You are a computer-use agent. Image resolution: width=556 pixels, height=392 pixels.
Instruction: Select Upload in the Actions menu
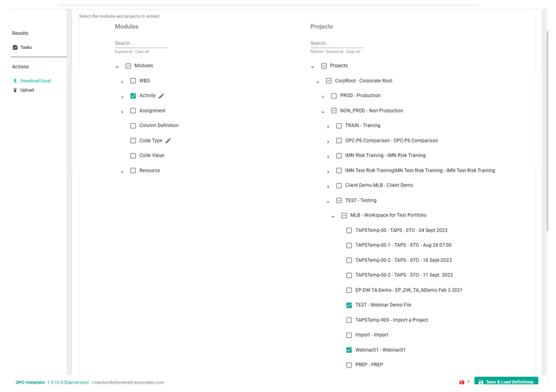(x=27, y=90)
